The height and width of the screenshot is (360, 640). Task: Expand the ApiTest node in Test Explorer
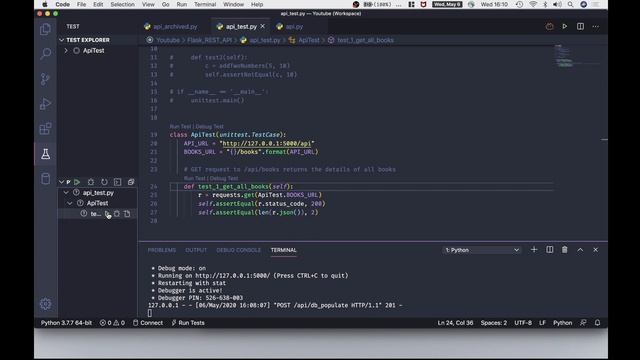(66, 51)
